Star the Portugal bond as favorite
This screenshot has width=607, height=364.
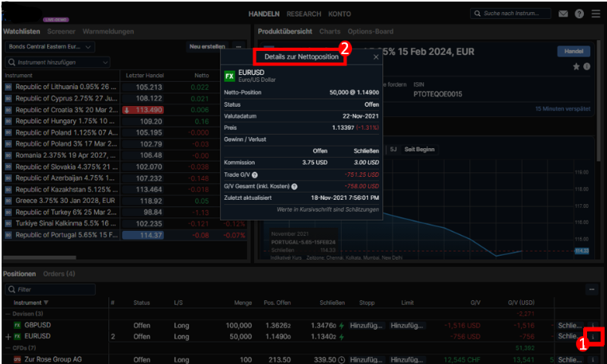pyautogui.click(x=577, y=67)
